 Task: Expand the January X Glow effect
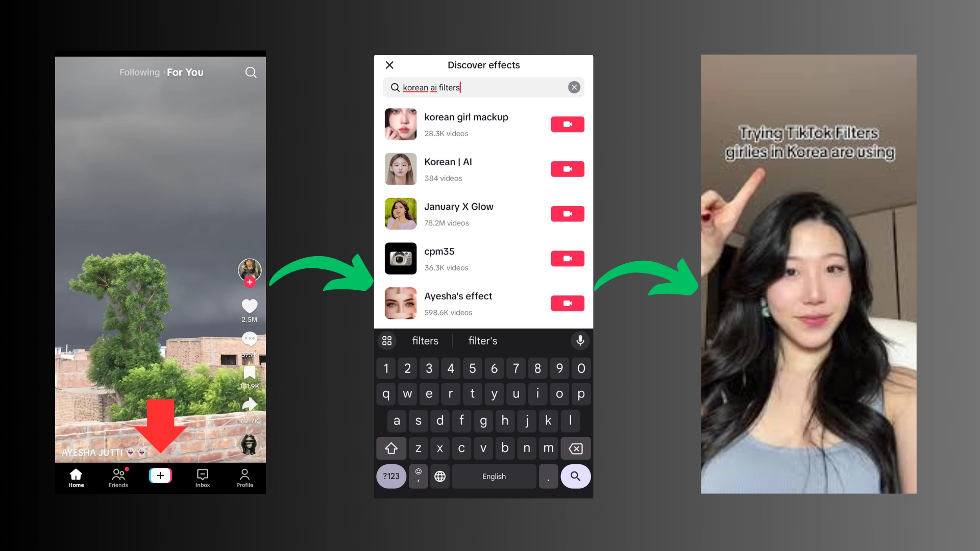(458, 213)
